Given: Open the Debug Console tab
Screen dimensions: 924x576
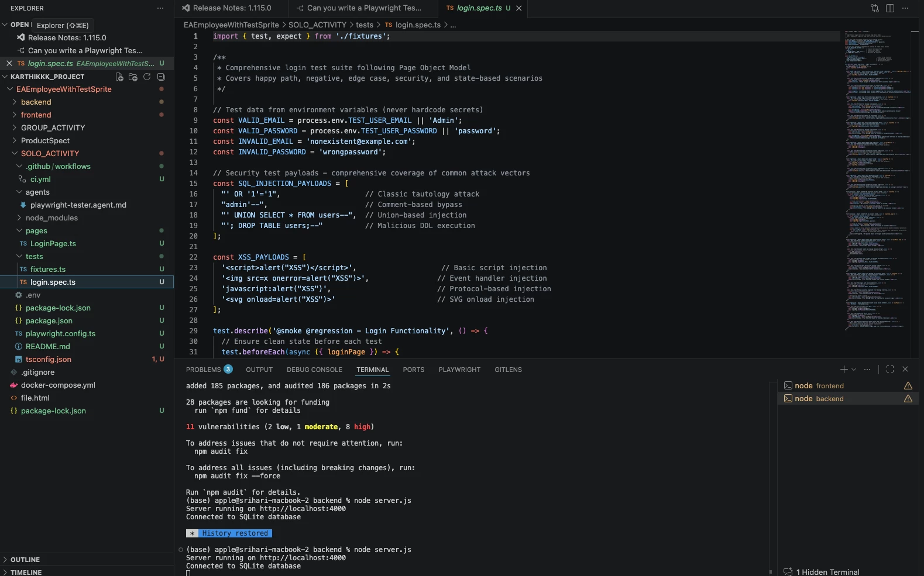Looking at the screenshot, I should [x=314, y=370].
